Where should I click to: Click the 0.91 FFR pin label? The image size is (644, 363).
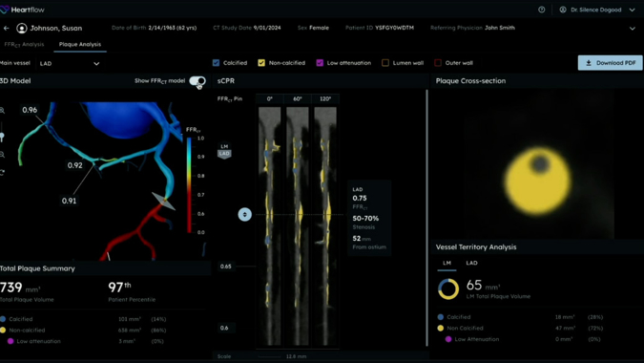click(x=69, y=201)
